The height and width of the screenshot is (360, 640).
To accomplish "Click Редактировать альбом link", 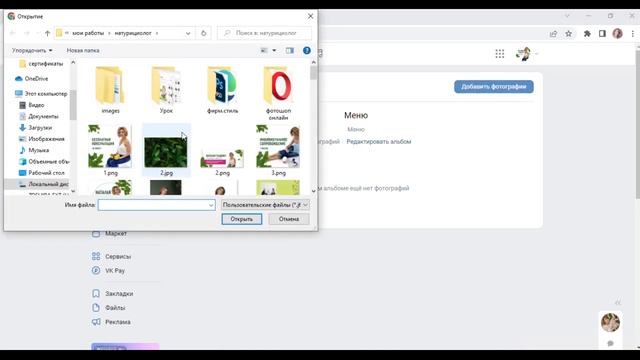I will point(379,142).
